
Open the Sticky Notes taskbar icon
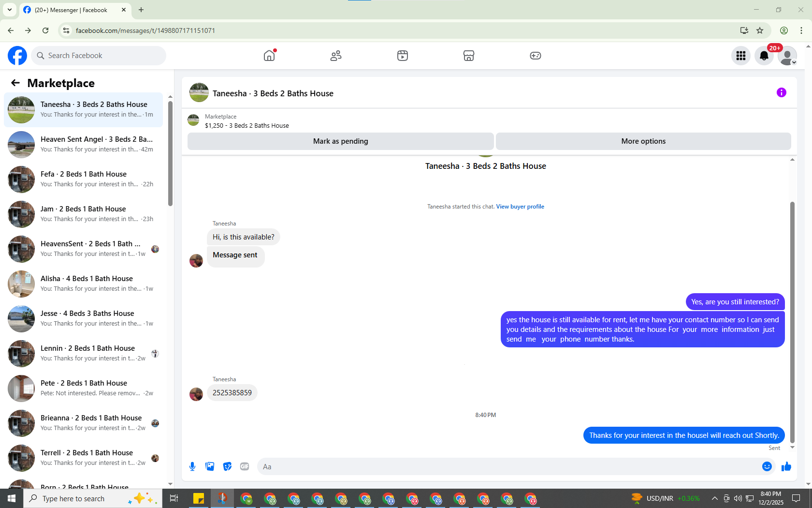199,498
